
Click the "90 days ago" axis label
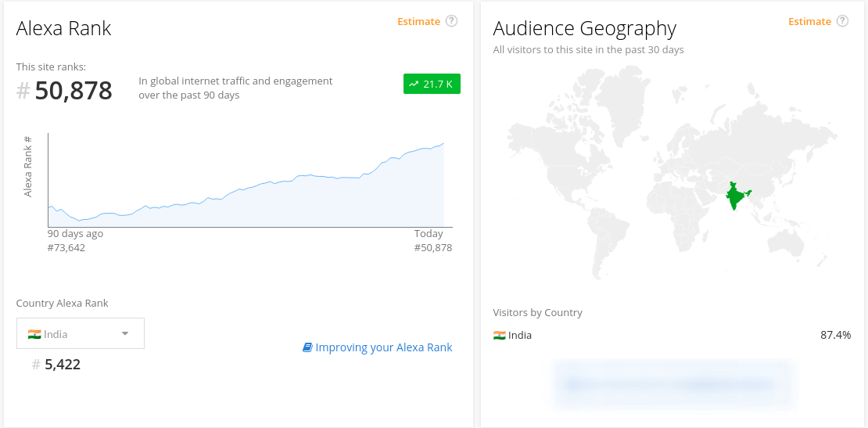tap(75, 233)
